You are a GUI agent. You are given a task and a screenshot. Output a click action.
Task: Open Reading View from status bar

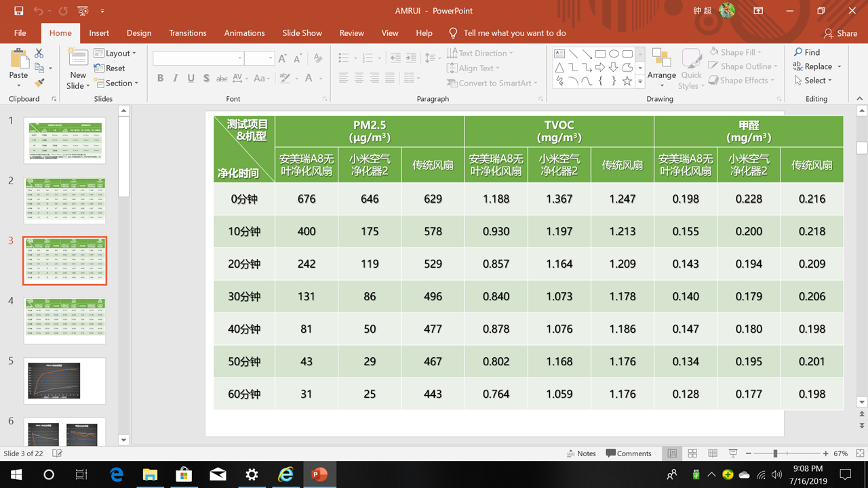click(x=713, y=453)
